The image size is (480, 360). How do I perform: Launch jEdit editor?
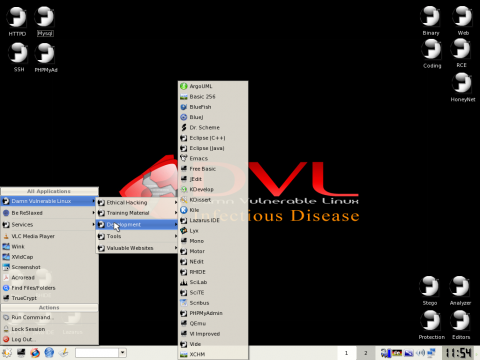point(213,179)
